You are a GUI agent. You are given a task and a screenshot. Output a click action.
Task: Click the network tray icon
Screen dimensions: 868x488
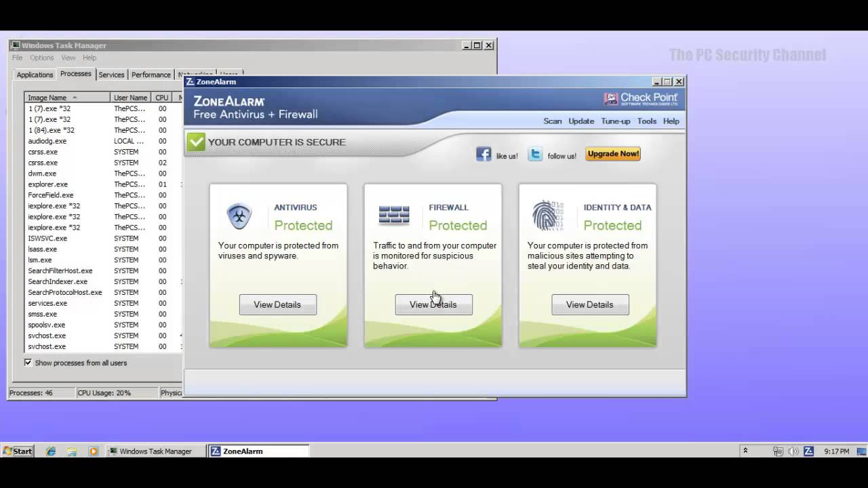pos(778,451)
